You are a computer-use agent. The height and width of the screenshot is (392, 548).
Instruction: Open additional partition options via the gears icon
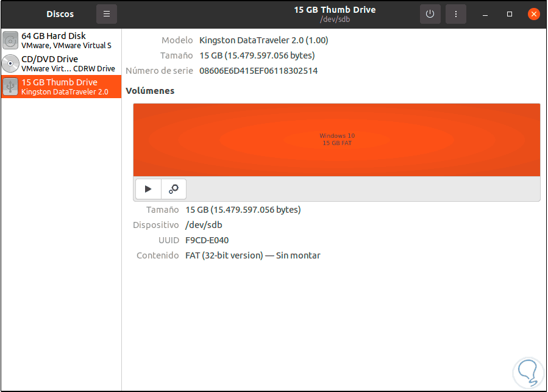pos(173,189)
